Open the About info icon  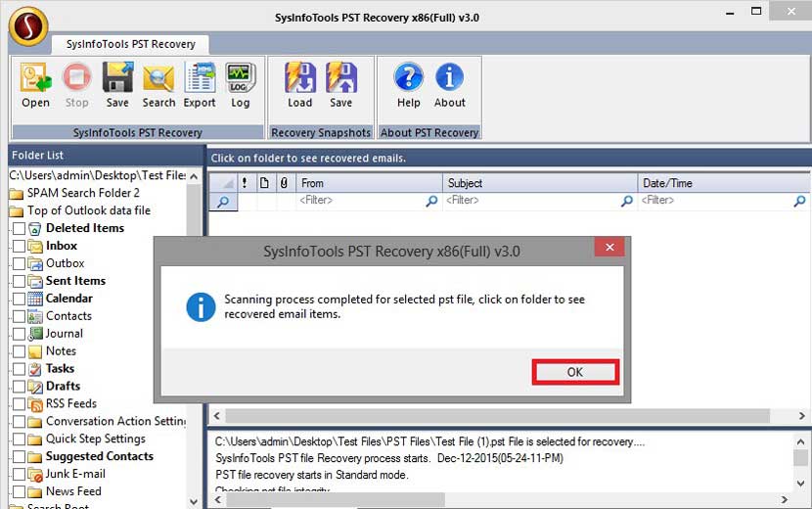click(449, 77)
